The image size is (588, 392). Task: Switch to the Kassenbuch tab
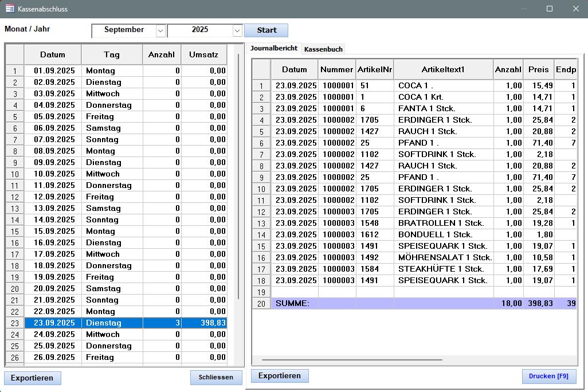[x=323, y=49]
